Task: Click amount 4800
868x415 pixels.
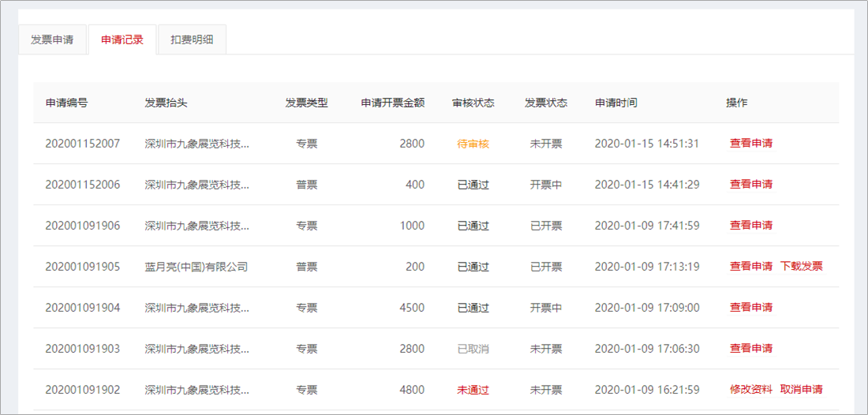Action: 412,389
